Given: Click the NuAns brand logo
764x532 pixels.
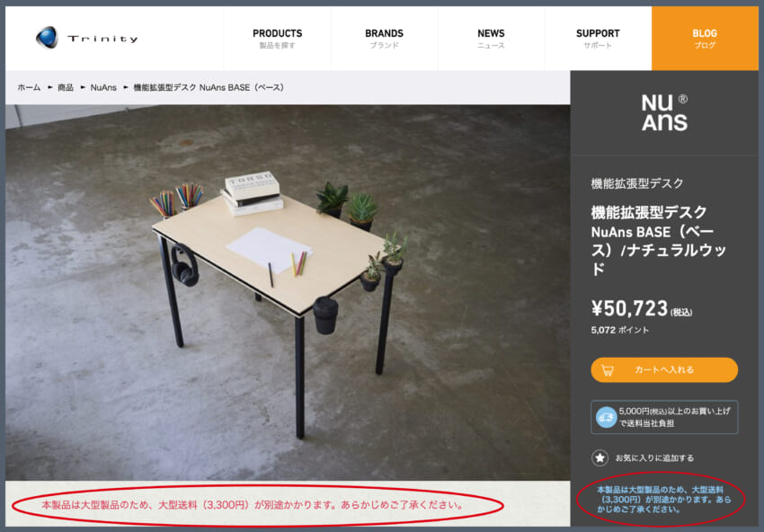Looking at the screenshot, I should click(x=664, y=113).
